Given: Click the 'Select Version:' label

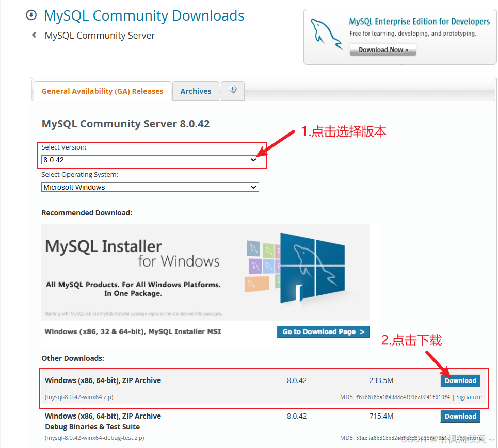Looking at the screenshot, I should pos(64,147).
